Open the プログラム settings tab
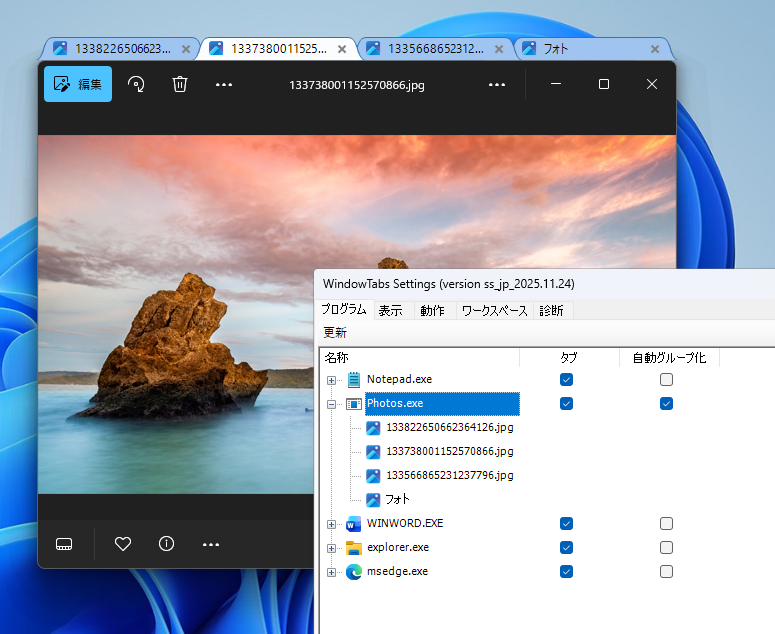Viewport: 775px width, 634px height. (x=344, y=310)
